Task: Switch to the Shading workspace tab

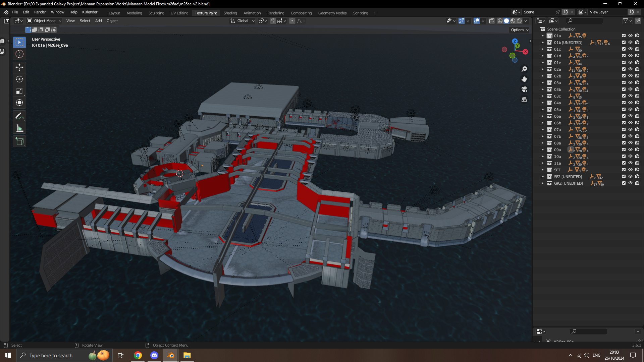Action: pos(230,13)
